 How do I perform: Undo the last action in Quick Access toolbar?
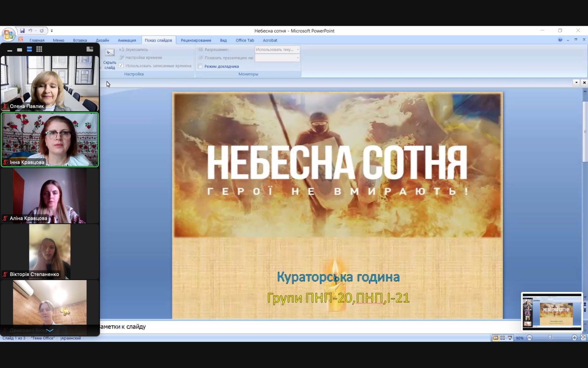point(30,31)
